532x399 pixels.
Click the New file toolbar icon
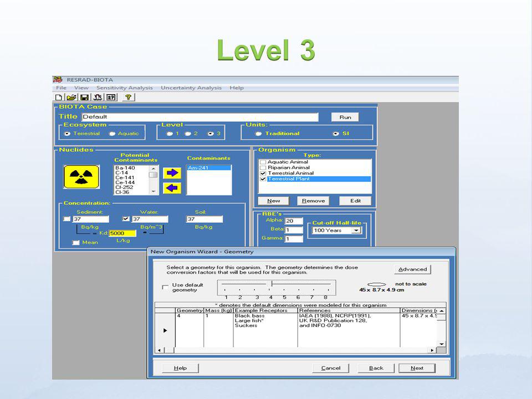click(58, 98)
